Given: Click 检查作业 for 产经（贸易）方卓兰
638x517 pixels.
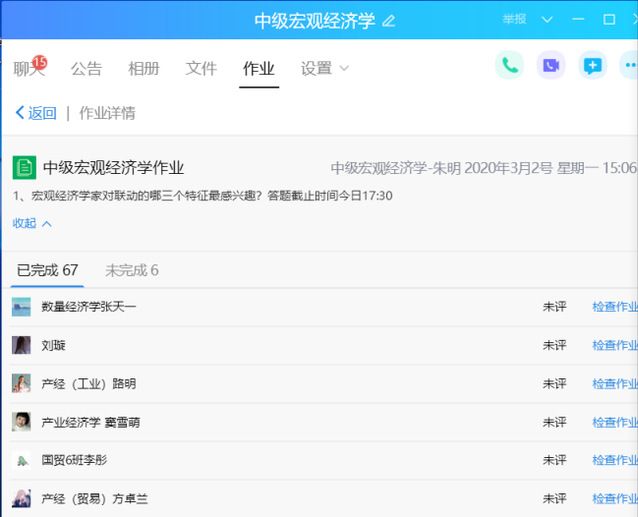Looking at the screenshot, I should coord(614,499).
